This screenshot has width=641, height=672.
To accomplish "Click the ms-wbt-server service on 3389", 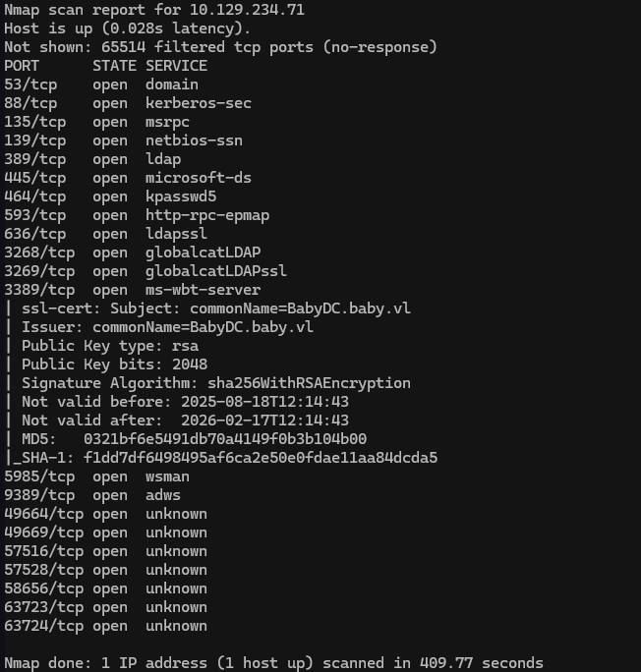I will click(x=203, y=290).
